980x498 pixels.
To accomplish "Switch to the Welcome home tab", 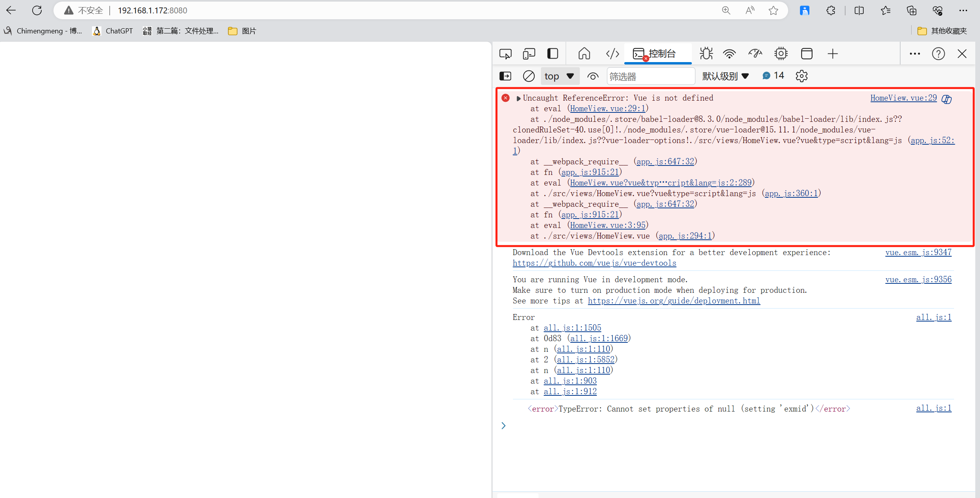I will click(x=584, y=53).
